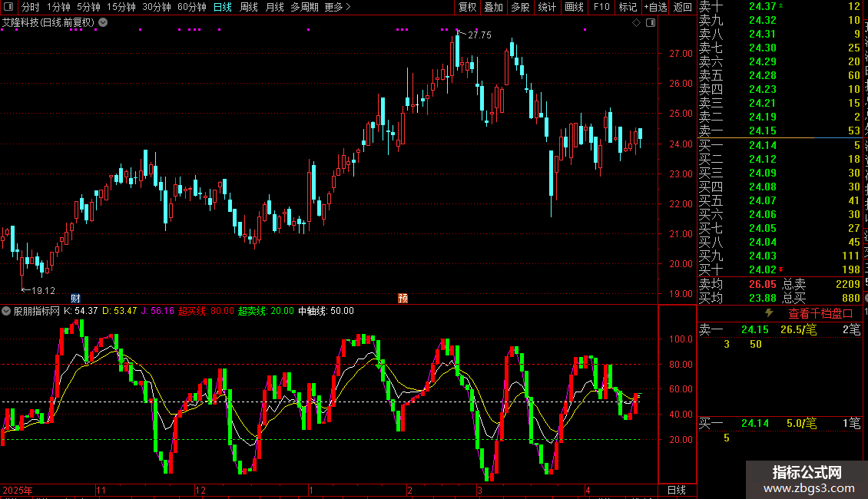Viewport: 868px width, 499px height.
Task: Select the 月线 monthly tab
Action: click(274, 7)
